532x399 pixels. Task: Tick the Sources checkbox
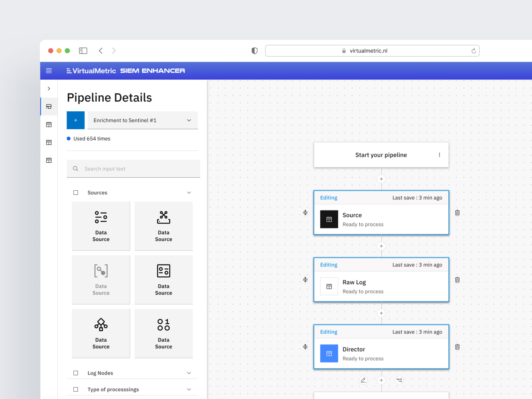tap(76, 193)
